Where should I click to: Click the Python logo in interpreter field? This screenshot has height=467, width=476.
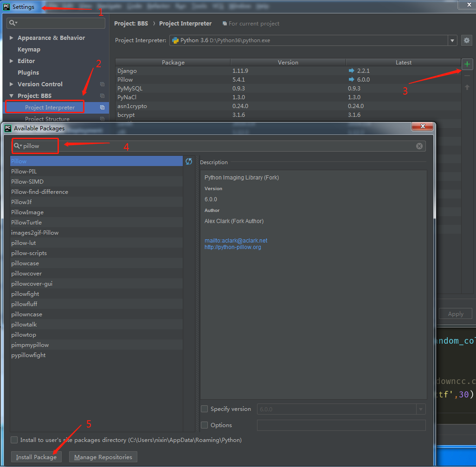tap(175, 40)
